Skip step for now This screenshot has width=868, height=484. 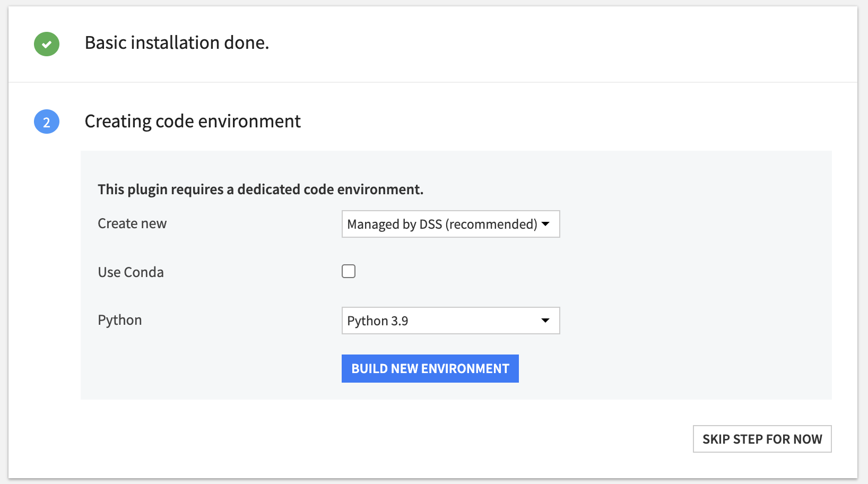[762, 439]
